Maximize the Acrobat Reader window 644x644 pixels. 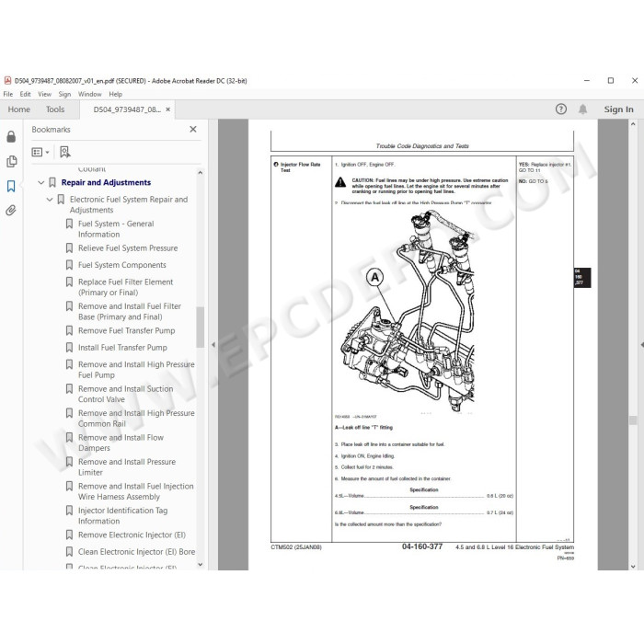pyautogui.click(x=611, y=81)
